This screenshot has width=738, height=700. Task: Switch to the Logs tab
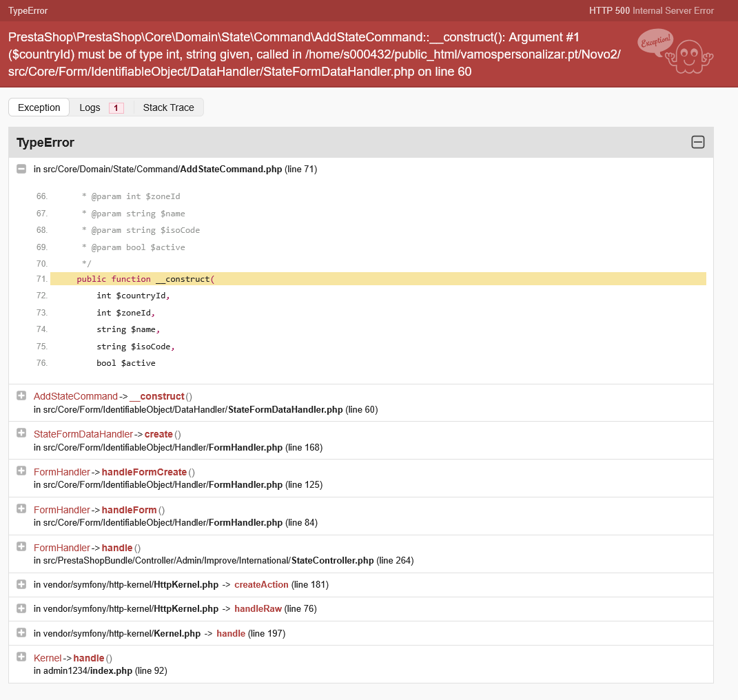click(101, 107)
